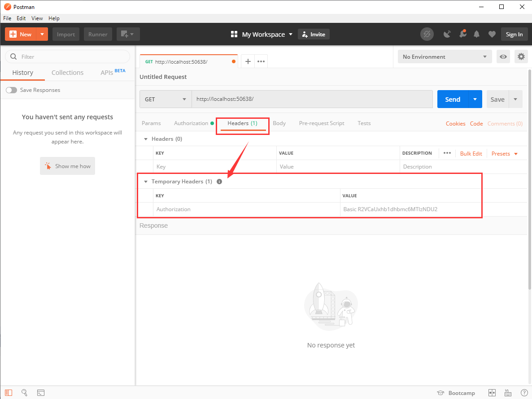Click the settings wrench icon in header

click(x=462, y=34)
